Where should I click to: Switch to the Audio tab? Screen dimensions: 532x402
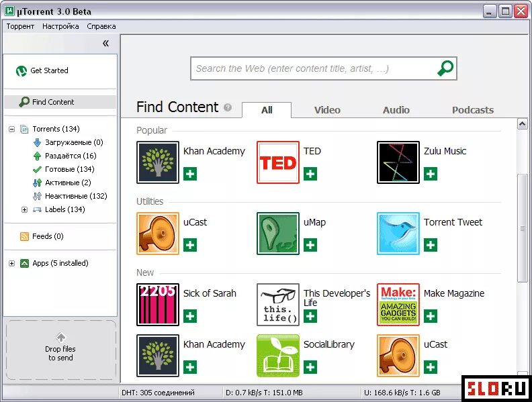click(396, 110)
